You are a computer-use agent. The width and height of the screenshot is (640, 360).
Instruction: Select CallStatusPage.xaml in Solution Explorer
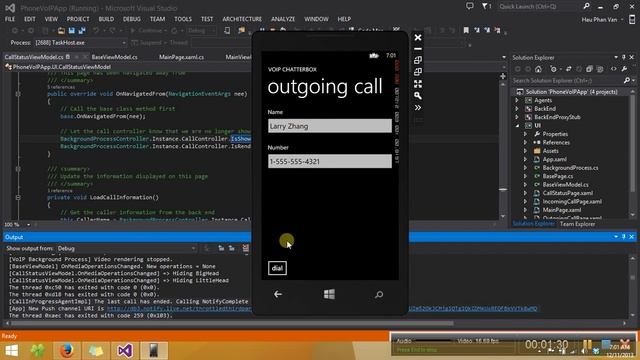click(x=567, y=193)
